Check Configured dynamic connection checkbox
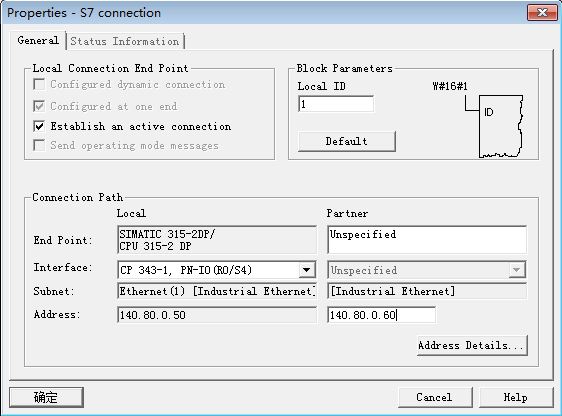The width and height of the screenshot is (562, 416). [x=39, y=85]
